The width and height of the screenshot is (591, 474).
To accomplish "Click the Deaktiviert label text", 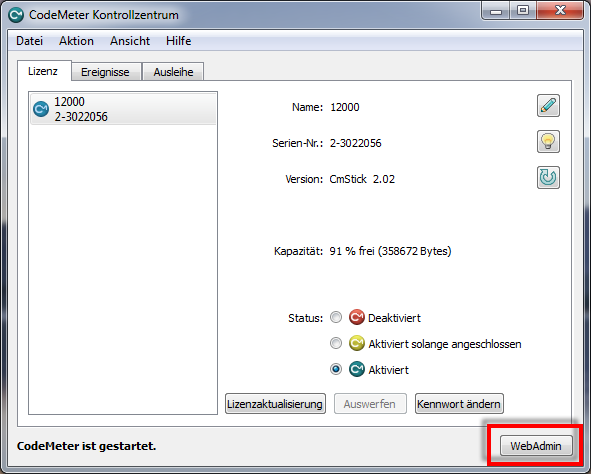I will (x=394, y=318).
